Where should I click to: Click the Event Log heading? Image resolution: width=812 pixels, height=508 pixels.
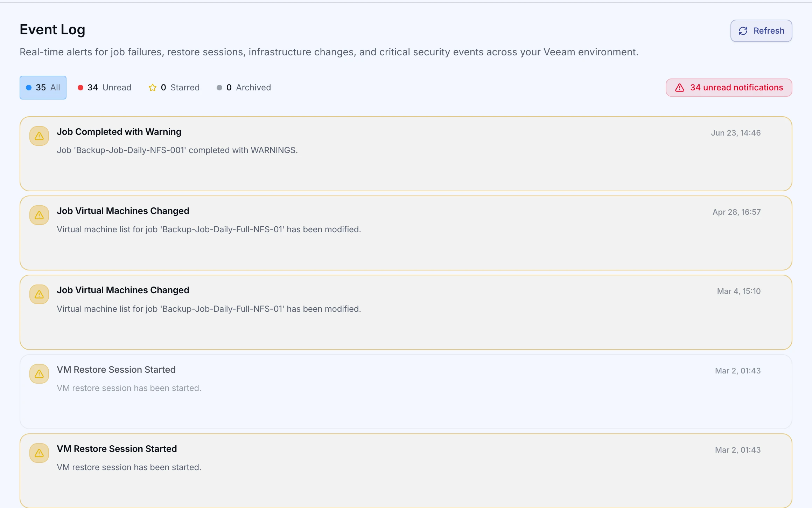click(x=52, y=30)
